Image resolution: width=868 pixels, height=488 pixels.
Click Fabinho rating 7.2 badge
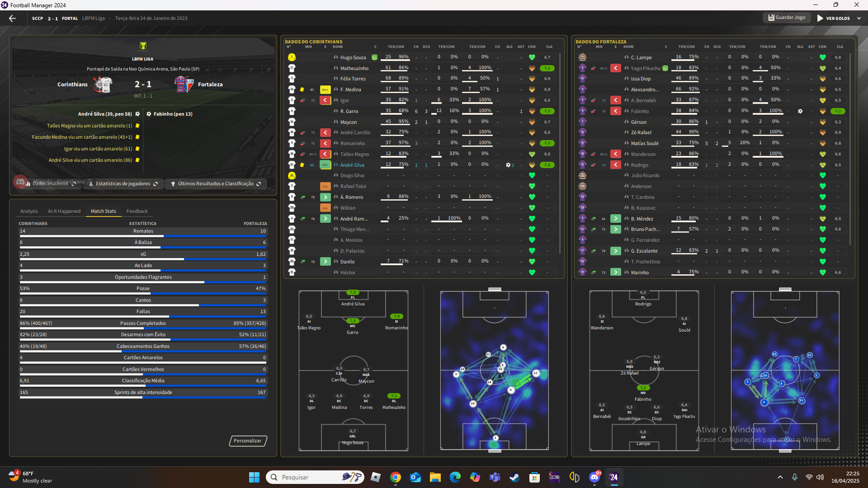pyautogui.click(x=838, y=111)
